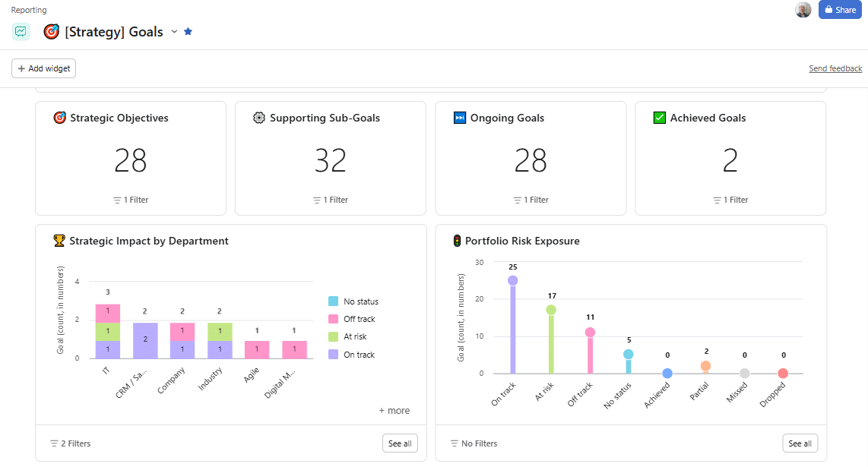868x467 pixels.
Task: Click the Strategic Impact by Department title
Action: point(149,241)
